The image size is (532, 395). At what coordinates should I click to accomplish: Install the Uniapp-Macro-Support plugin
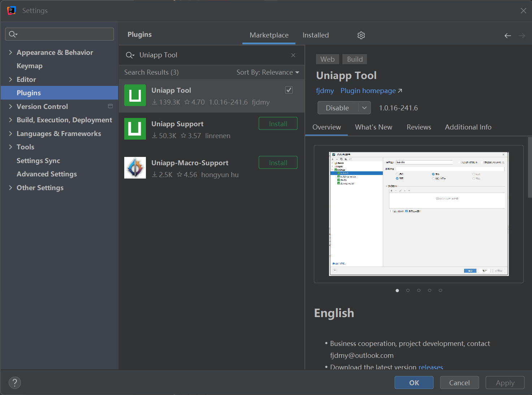[x=278, y=162]
